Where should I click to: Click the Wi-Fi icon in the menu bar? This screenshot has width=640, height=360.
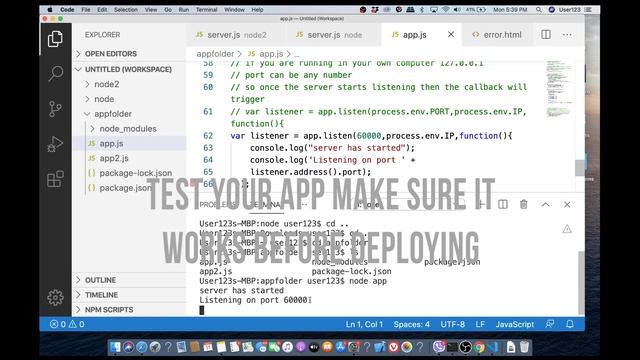click(x=446, y=9)
